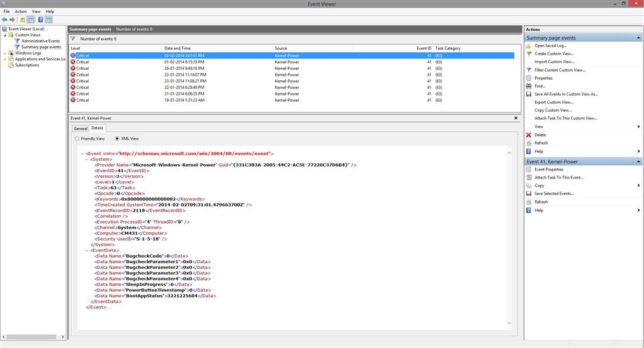Select Summary page events in the tree
The height and width of the screenshot is (348, 644).
coord(41,47)
